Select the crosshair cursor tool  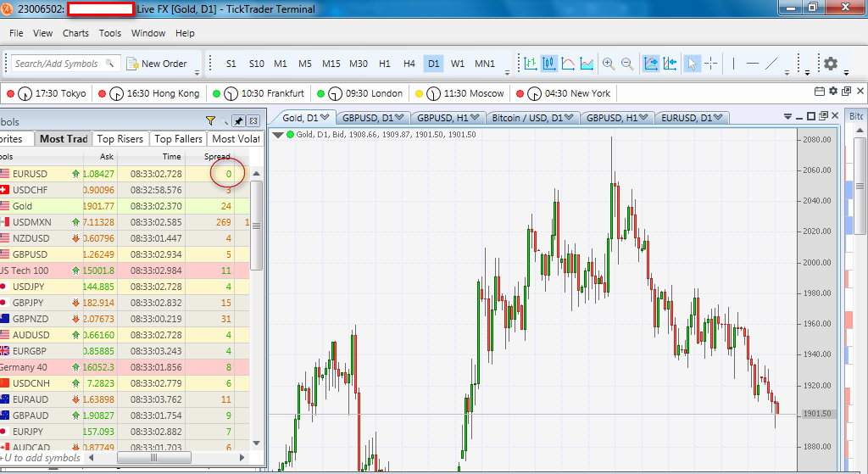(711, 64)
